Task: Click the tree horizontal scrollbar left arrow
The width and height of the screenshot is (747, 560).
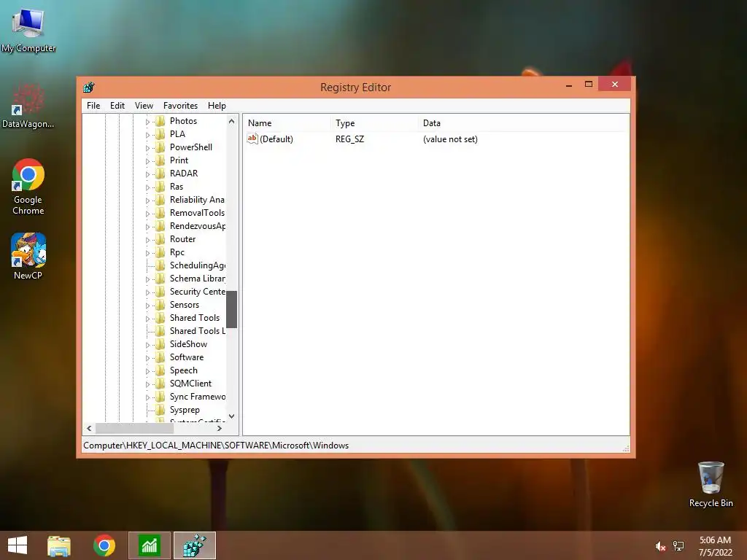Action: point(89,428)
